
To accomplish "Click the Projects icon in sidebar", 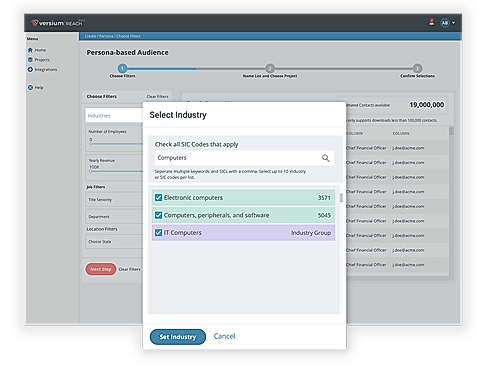I will pos(30,60).
